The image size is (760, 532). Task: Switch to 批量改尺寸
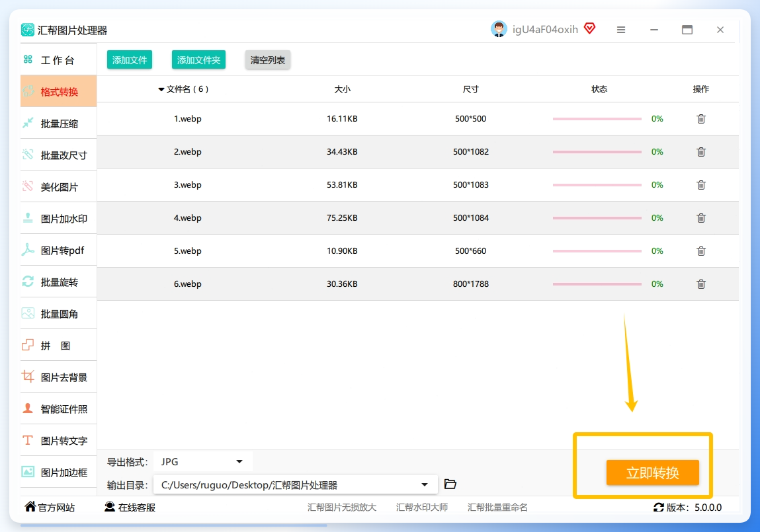click(x=58, y=155)
